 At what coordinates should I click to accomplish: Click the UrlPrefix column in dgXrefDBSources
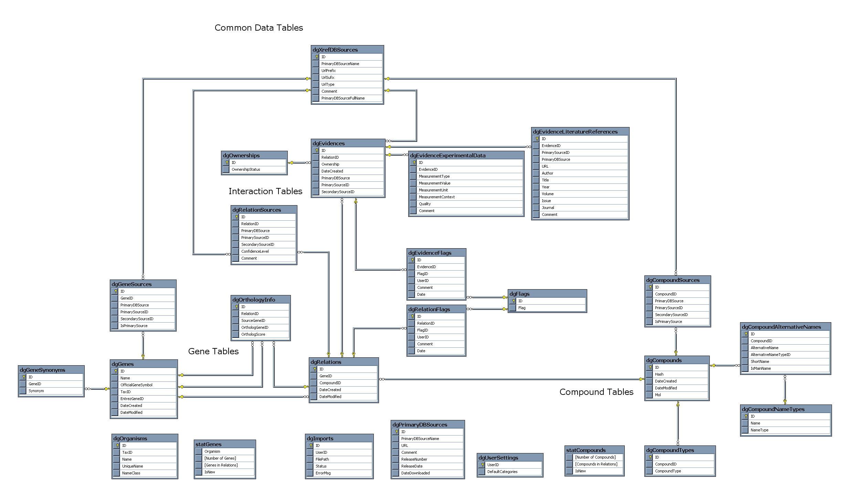[347, 71]
